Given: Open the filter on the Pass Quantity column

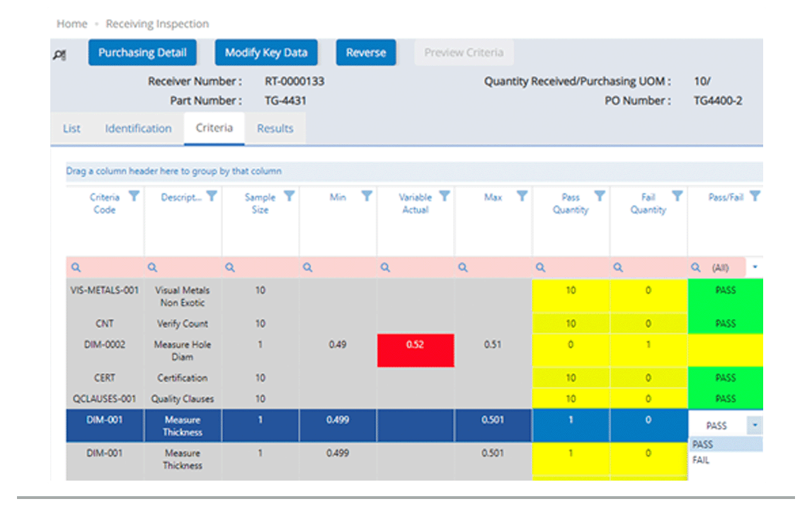Looking at the screenshot, I should pos(601,197).
